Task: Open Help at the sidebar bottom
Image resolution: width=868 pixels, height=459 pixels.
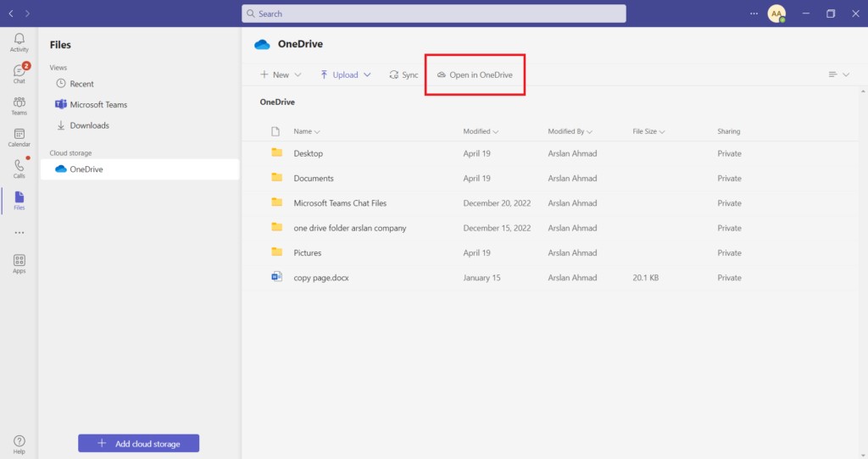Action: [19, 444]
